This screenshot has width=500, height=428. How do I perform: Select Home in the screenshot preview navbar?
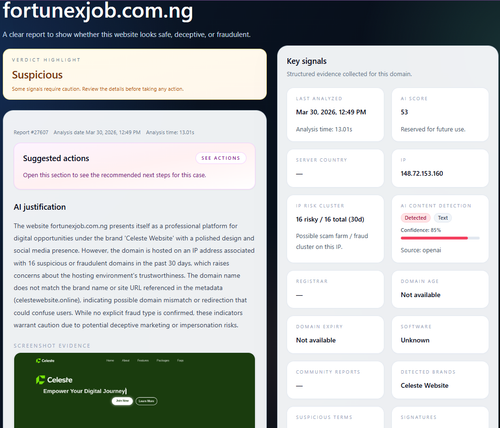pos(110,361)
